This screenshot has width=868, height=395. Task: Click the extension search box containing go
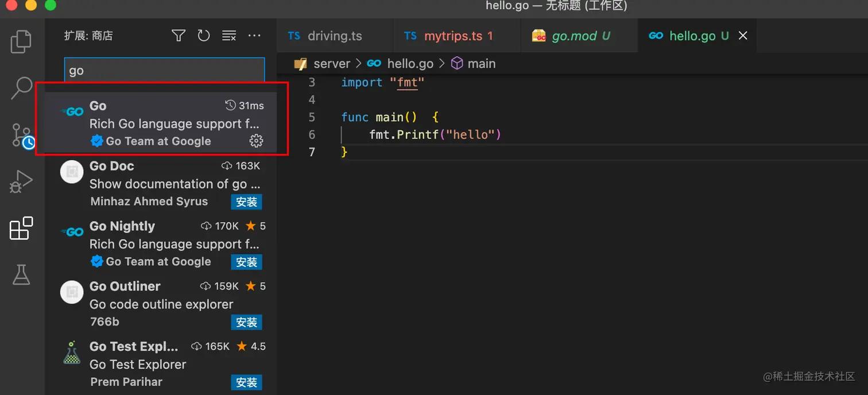164,70
